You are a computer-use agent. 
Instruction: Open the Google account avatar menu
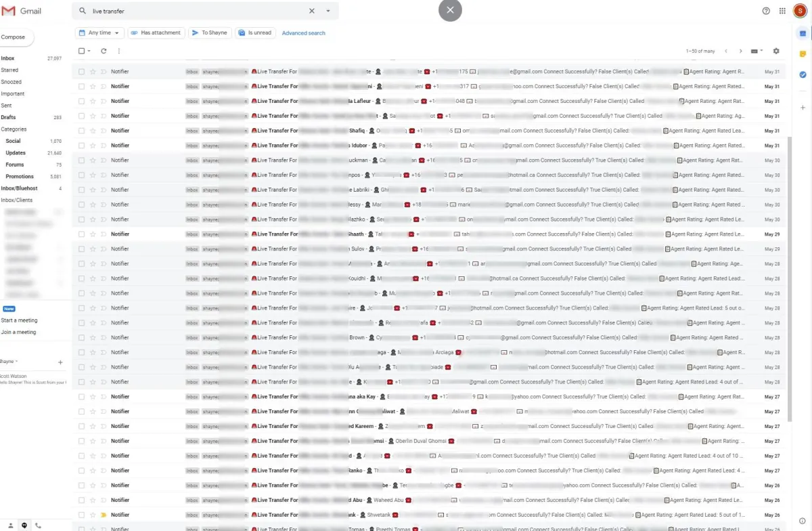pyautogui.click(x=800, y=11)
